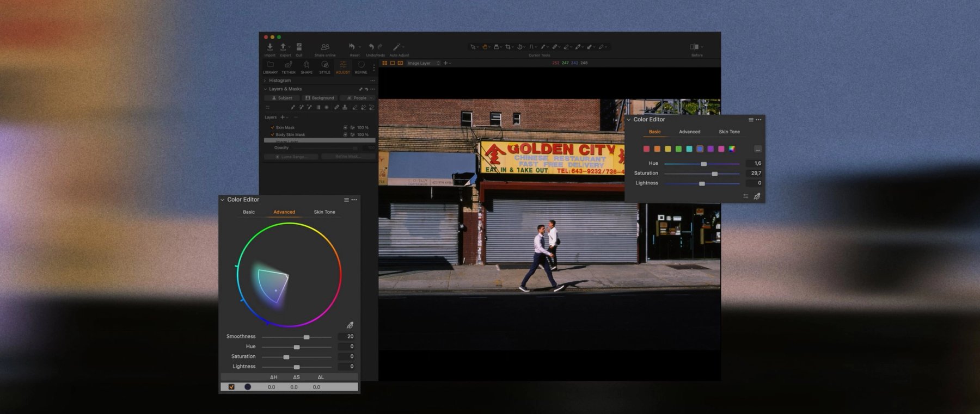Open the STYLE tool tab
This screenshot has height=414, width=980.
tap(324, 67)
